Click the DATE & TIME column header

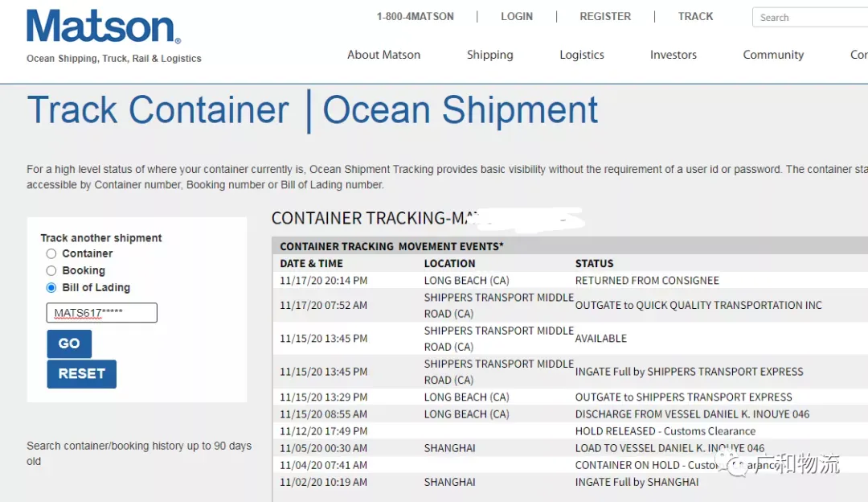311,264
